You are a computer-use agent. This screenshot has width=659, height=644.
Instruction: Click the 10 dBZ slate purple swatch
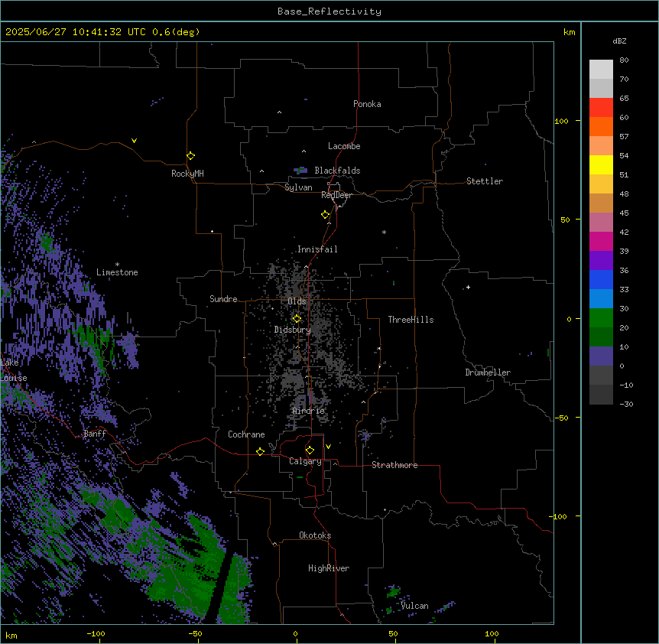601,356
